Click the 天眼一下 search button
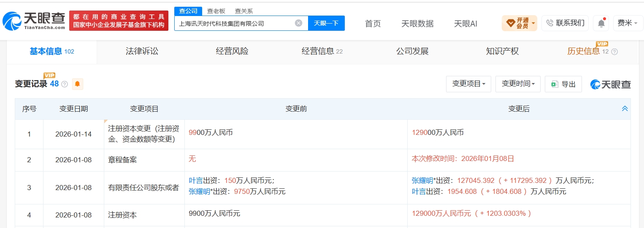 (x=326, y=23)
